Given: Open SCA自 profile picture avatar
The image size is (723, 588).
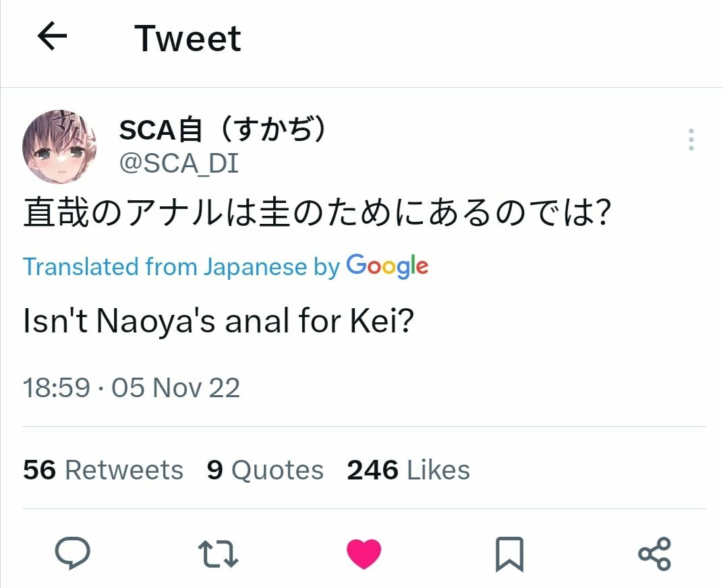Looking at the screenshot, I should tap(59, 146).
